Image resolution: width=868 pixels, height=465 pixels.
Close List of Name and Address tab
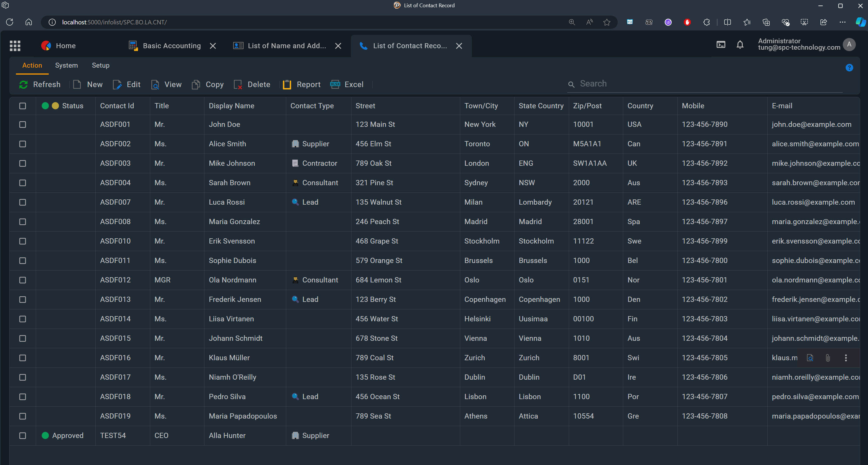click(338, 46)
